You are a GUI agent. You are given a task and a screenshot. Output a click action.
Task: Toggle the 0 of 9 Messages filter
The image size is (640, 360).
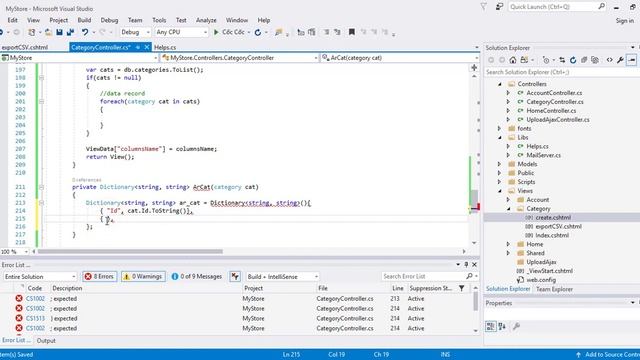click(x=197, y=276)
